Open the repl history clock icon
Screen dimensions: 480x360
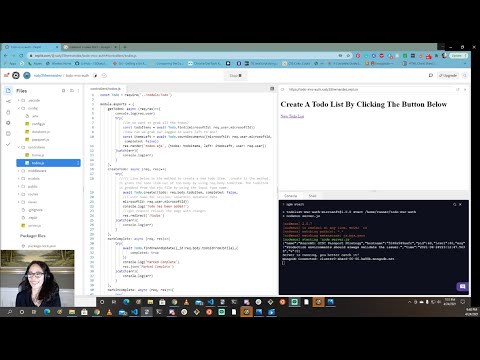point(104,76)
